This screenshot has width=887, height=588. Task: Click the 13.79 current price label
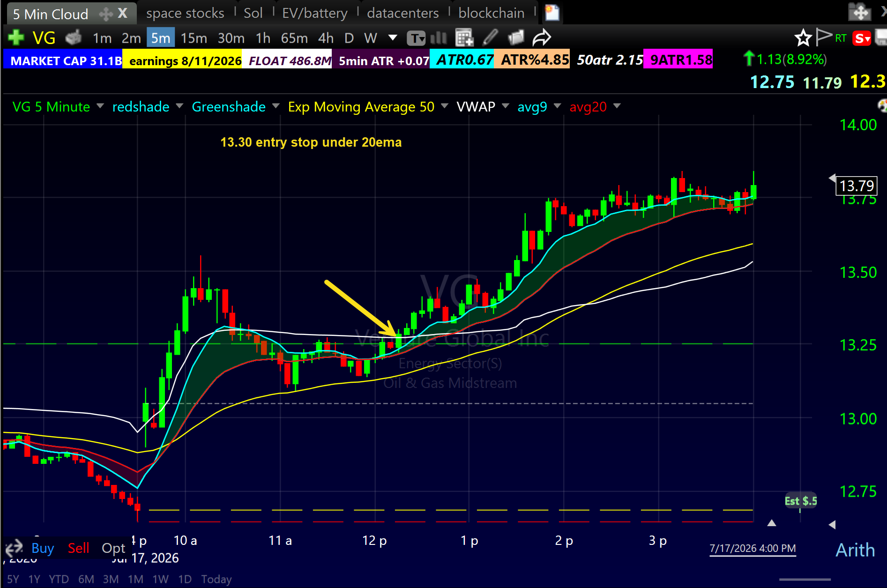[x=857, y=186]
